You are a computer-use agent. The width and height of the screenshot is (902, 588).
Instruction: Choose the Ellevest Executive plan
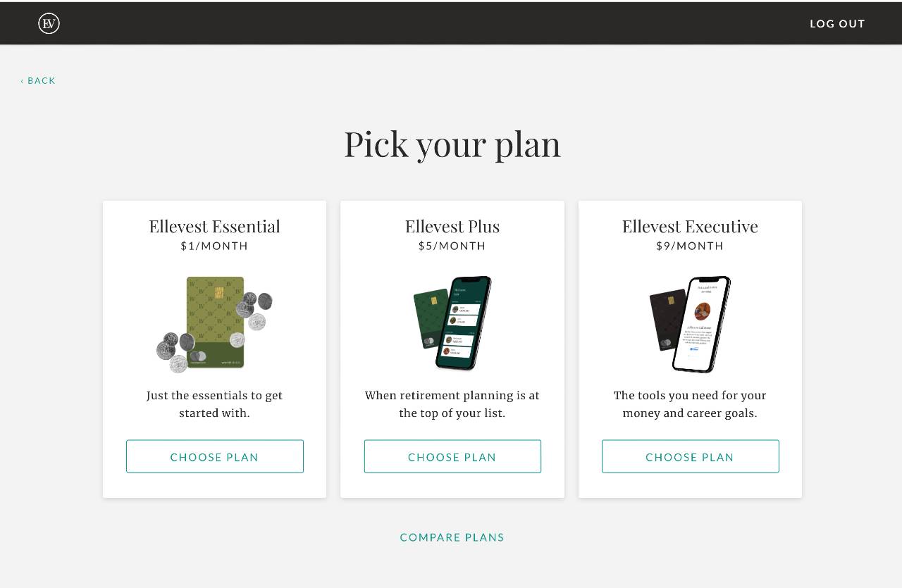click(691, 456)
